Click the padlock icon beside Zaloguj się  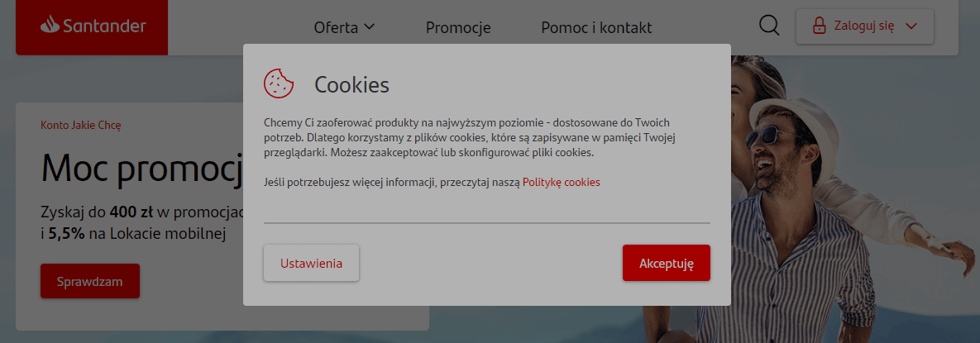(x=820, y=26)
